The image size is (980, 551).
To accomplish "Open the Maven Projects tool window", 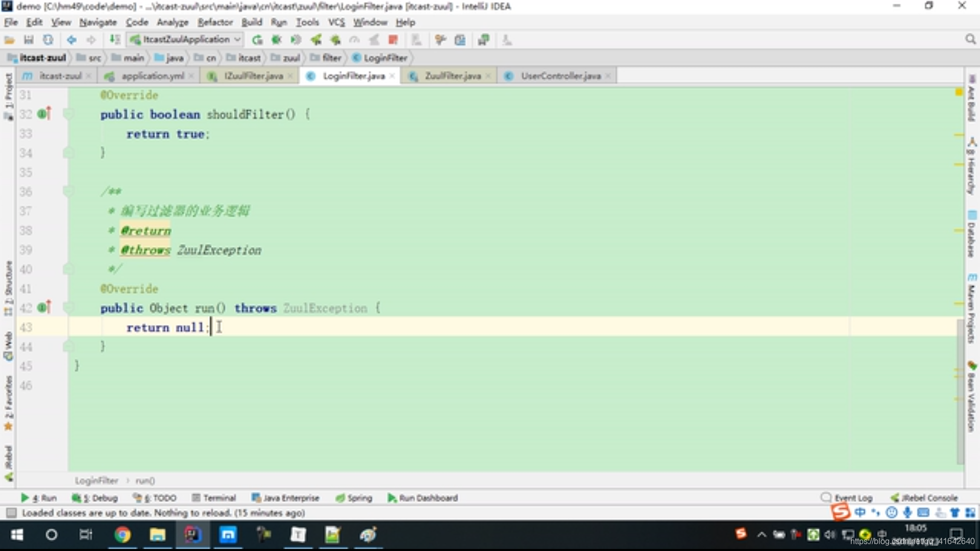I will click(971, 309).
